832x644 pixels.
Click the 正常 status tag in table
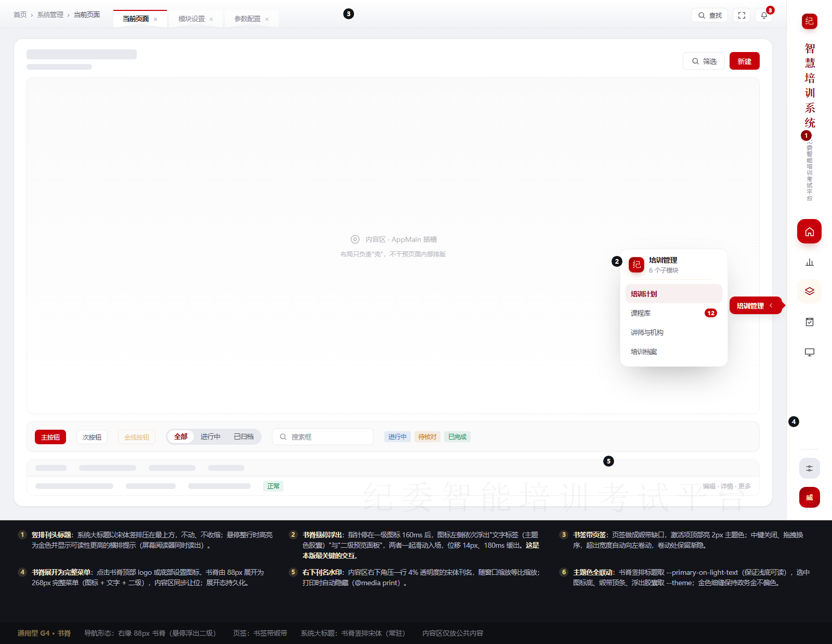click(274, 486)
